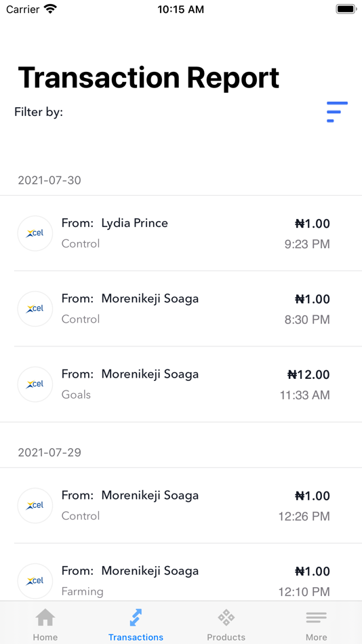Open the More menu icon
This screenshot has height=644, width=362.
click(x=317, y=618)
